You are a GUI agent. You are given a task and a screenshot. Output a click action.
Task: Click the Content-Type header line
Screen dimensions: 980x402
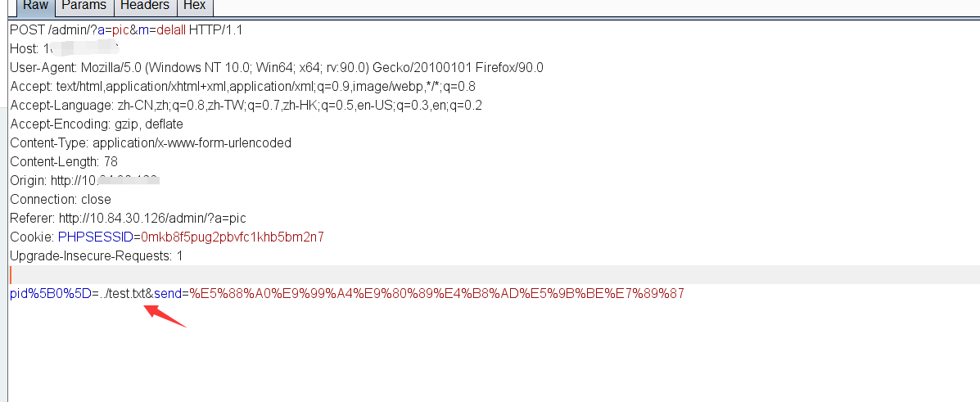point(150,143)
